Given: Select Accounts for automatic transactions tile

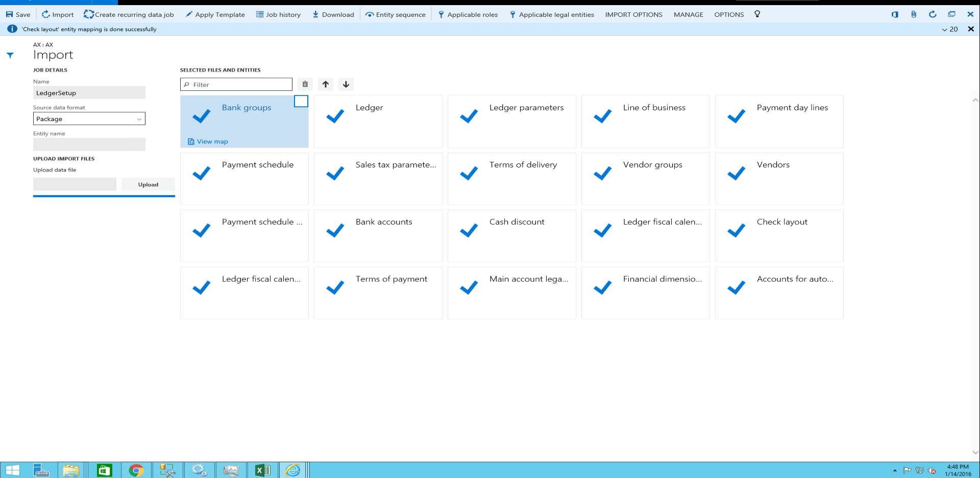Looking at the screenshot, I should (779, 293).
